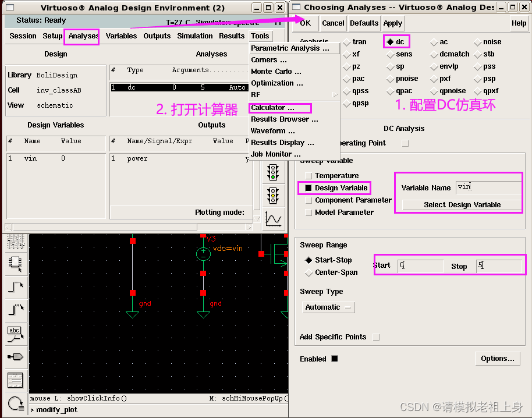Select the stb analysis option
This screenshot has width=532, height=418.
[484, 54]
